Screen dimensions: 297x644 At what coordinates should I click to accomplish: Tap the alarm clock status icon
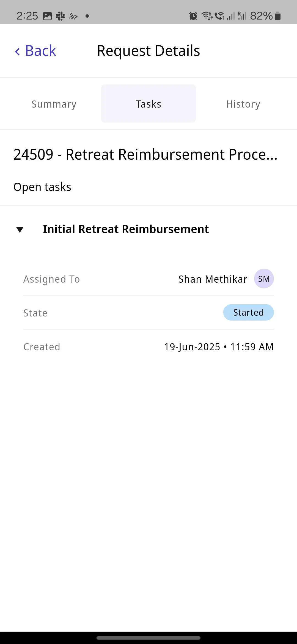[x=193, y=16]
